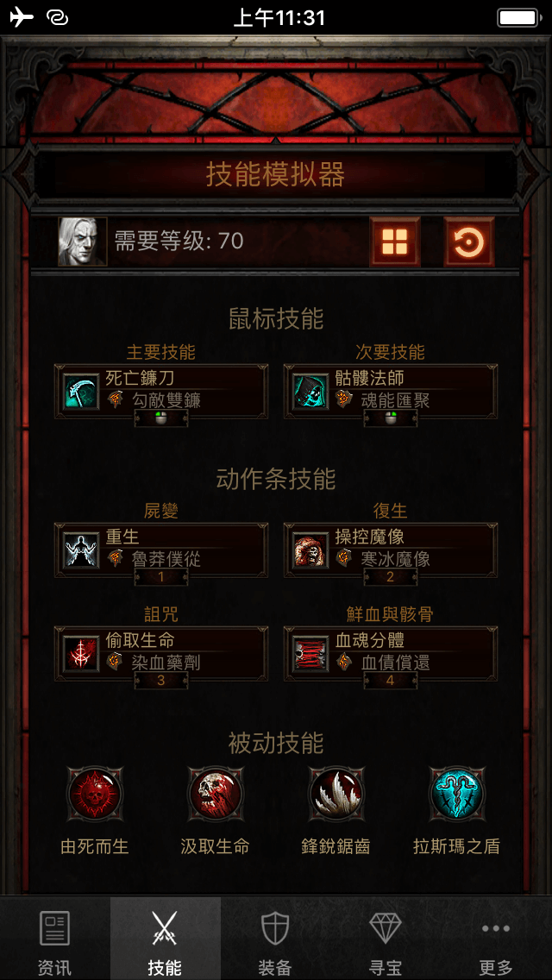Screen dimensions: 552x980
Task: Tap the 偷取生命 curse skill icon
Action: (82, 654)
